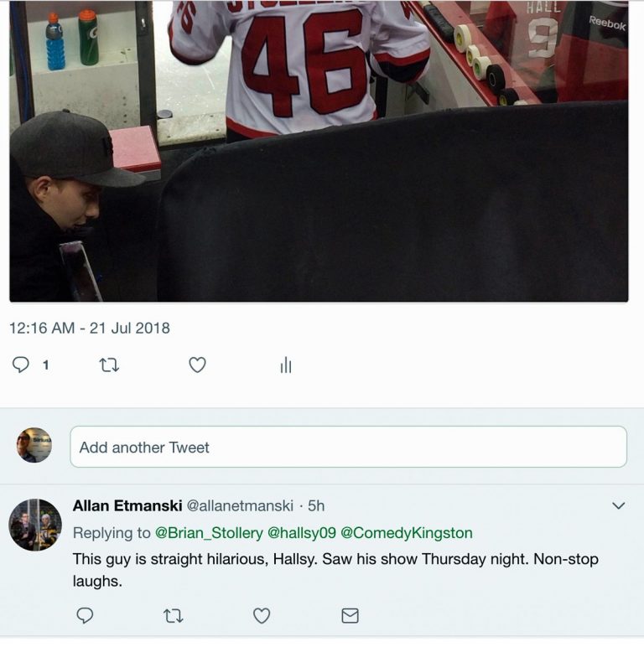This screenshot has width=644, height=647.
Task: Click the Allan Etmanski display name
Action: click(x=127, y=505)
